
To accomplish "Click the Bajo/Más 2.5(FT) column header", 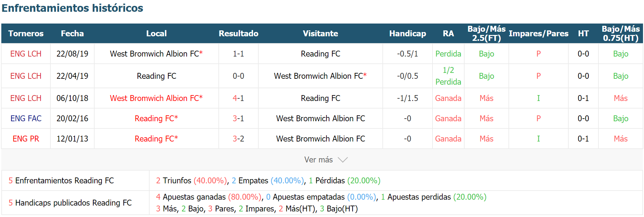I will (487, 34).
